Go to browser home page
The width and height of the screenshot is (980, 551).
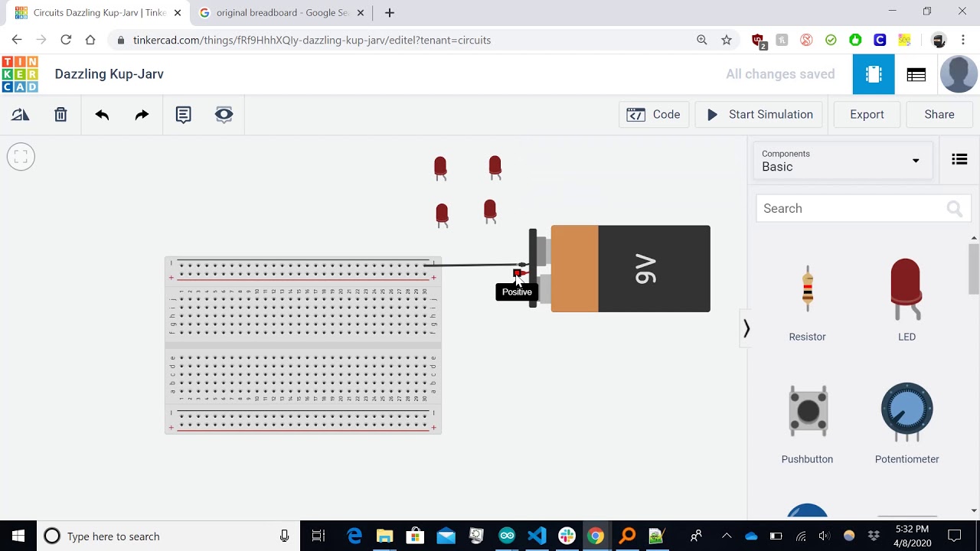coord(90,40)
